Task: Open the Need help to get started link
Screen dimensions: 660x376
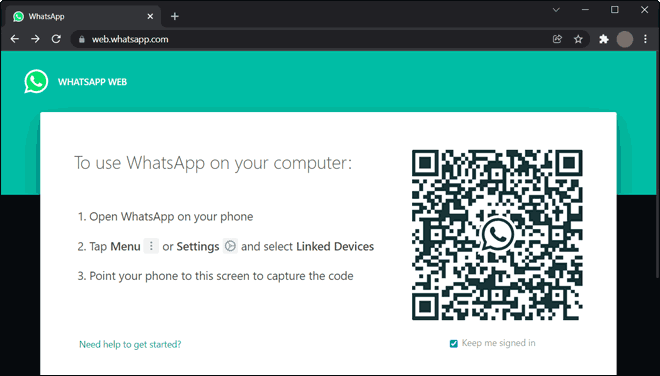Action: [x=130, y=344]
